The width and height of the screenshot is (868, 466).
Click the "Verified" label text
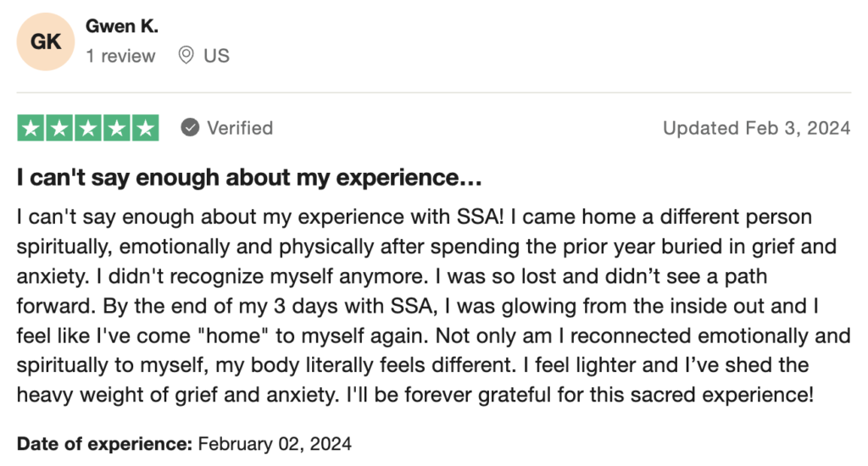point(240,128)
